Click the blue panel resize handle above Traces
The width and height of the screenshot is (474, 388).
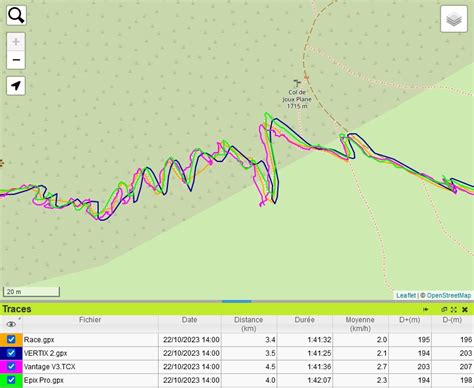[237, 301]
